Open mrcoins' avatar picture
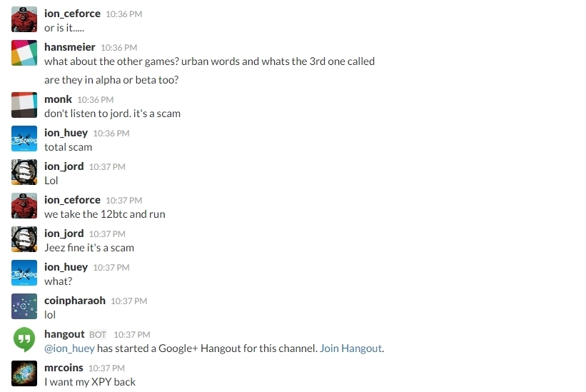586x392 pixels. [x=24, y=373]
